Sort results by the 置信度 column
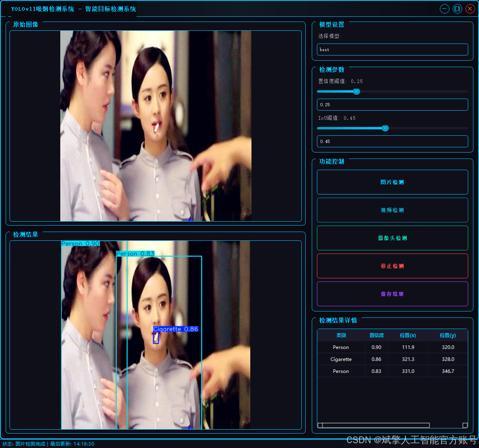 [376, 335]
